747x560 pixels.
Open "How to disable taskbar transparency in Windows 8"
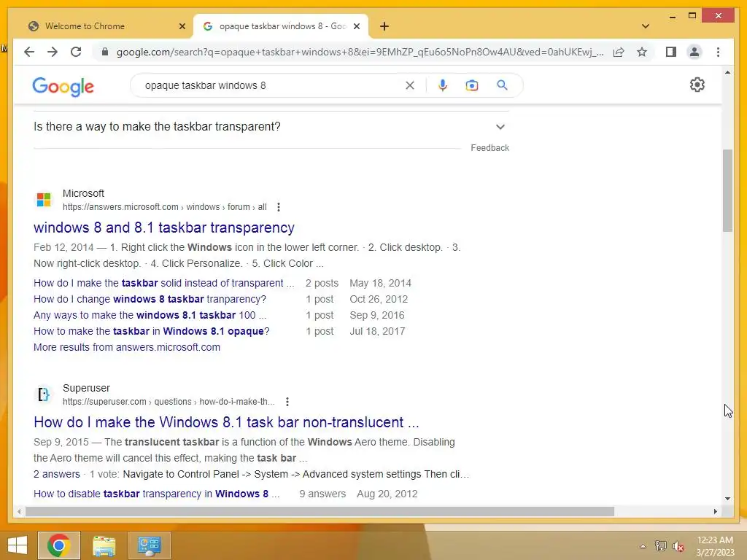click(x=156, y=494)
